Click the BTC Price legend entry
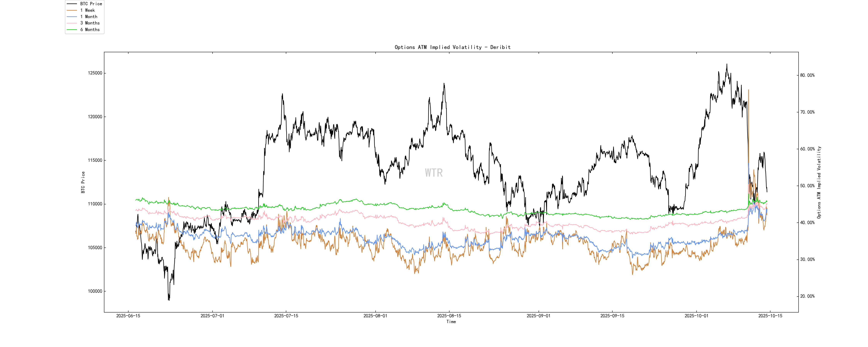 pyautogui.click(x=91, y=4)
